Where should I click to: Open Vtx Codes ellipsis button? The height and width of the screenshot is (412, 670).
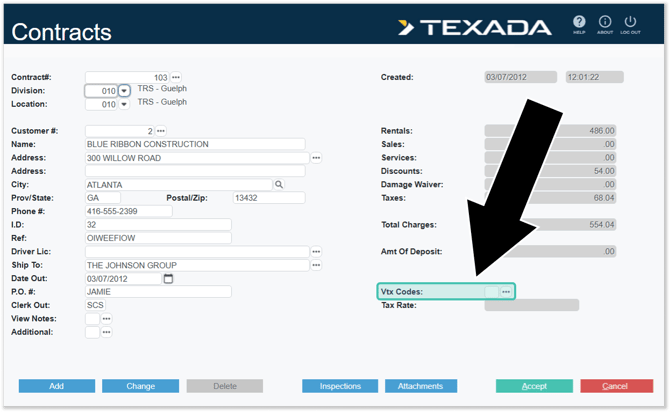point(506,291)
